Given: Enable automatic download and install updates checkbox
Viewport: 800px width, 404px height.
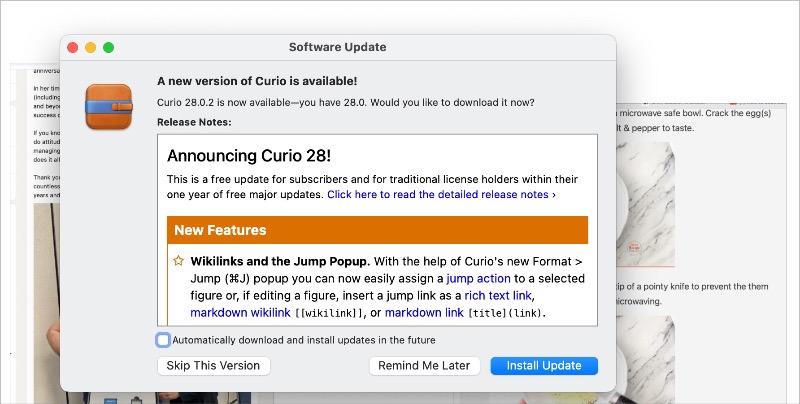Looking at the screenshot, I should [x=163, y=340].
